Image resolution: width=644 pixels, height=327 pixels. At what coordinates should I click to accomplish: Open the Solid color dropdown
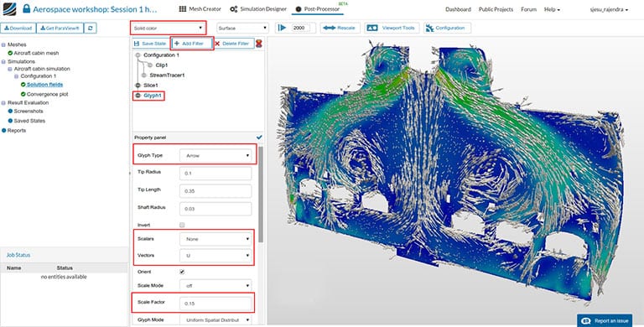(168, 28)
